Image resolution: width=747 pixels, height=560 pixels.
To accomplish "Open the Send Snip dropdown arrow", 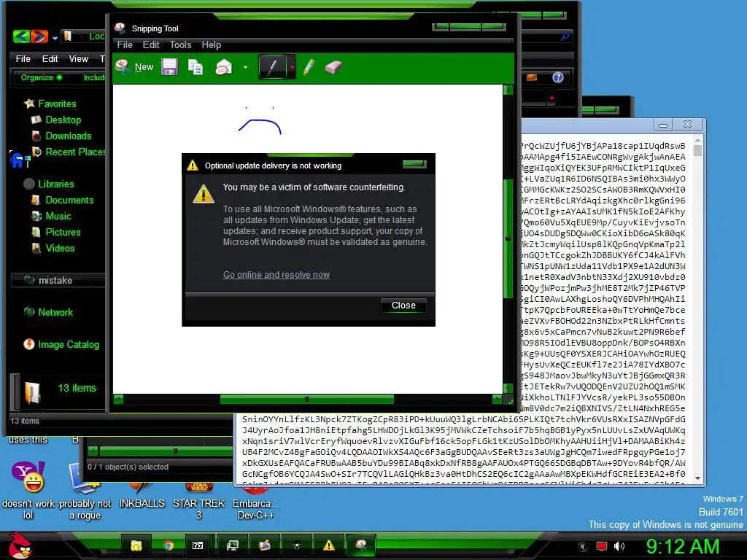I will click(x=245, y=67).
